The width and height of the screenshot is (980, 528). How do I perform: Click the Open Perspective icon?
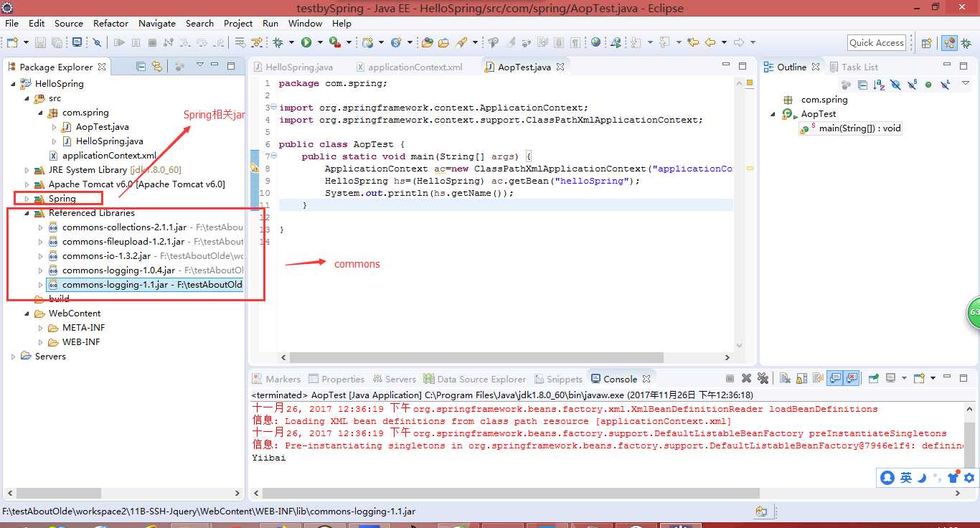click(x=926, y=43)
